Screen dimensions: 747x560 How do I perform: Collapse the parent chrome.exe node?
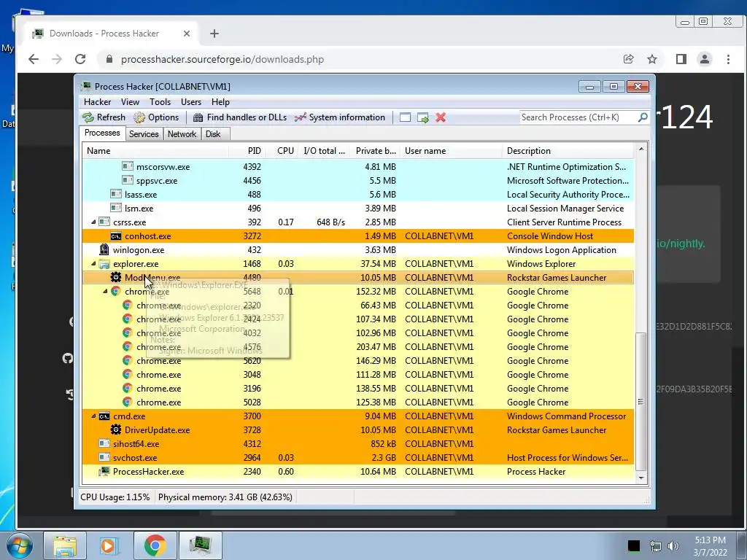(x=105, y=292)
